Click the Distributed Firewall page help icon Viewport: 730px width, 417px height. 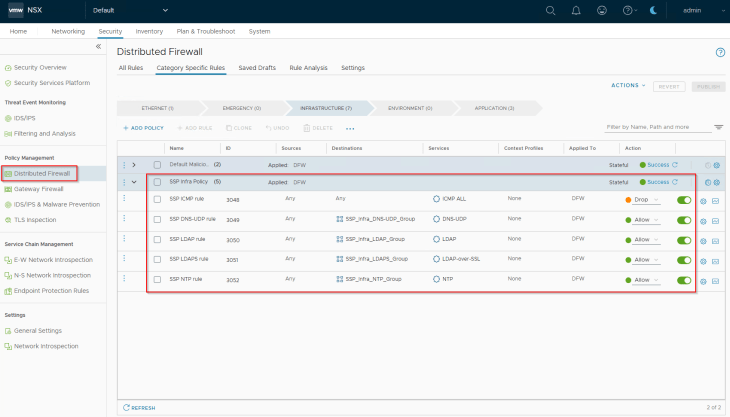(720, 51)
